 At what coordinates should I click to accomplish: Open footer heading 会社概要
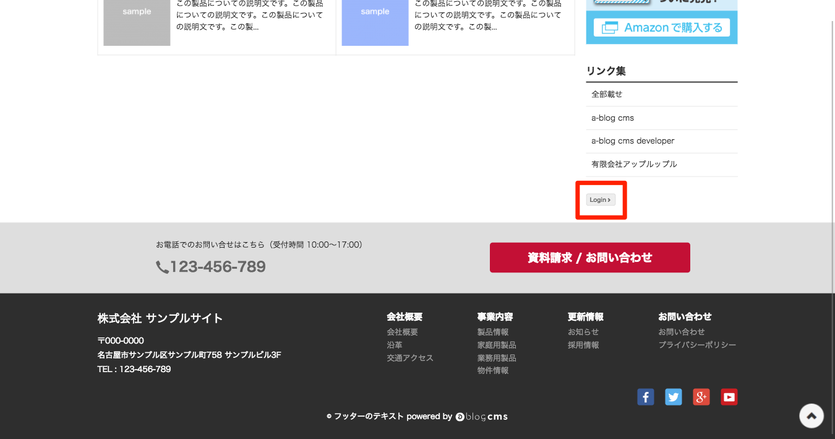click(x=404, y=317)
